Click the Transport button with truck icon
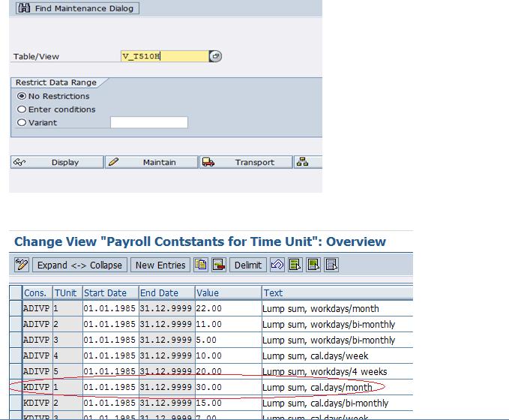Viewport: 509px width, 420px height. click(245, 162)
